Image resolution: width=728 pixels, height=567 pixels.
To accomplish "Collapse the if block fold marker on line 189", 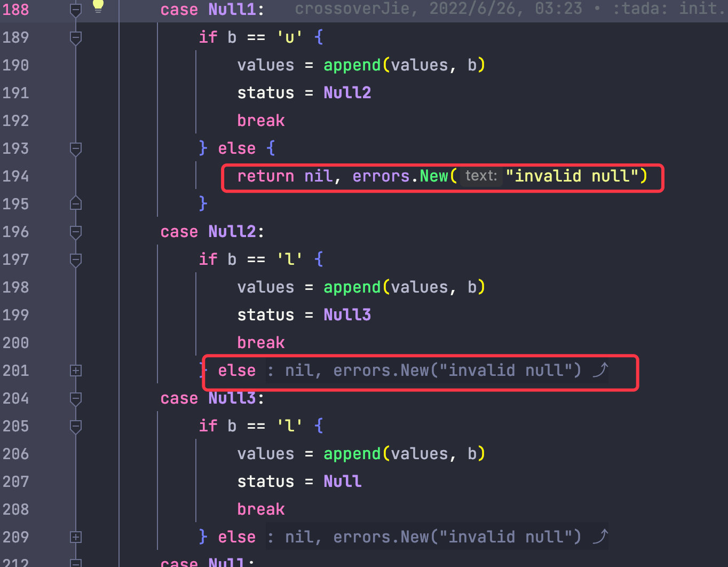I will point(76,37).
